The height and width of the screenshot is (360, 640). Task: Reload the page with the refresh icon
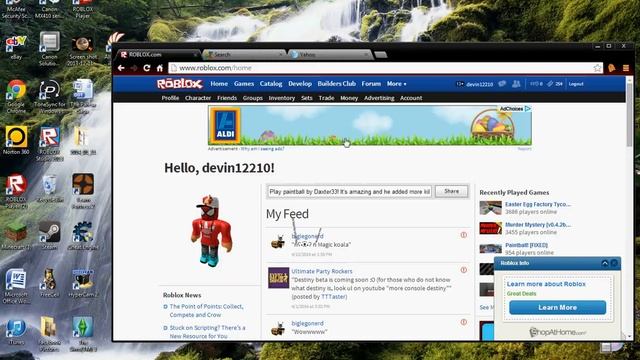[x=147, y=68]
